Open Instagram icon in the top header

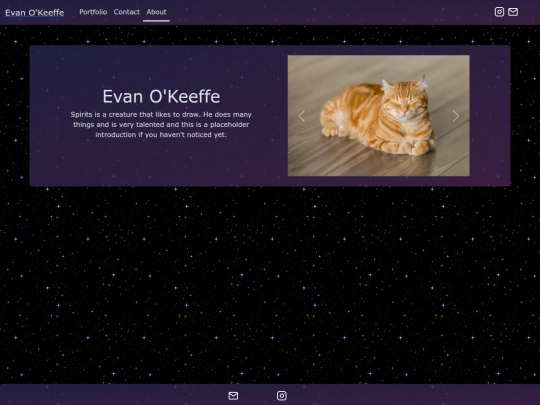click(499, 12)
